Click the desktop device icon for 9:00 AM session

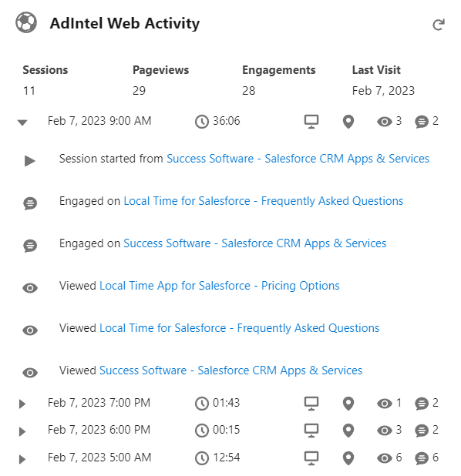coord(311,122)
